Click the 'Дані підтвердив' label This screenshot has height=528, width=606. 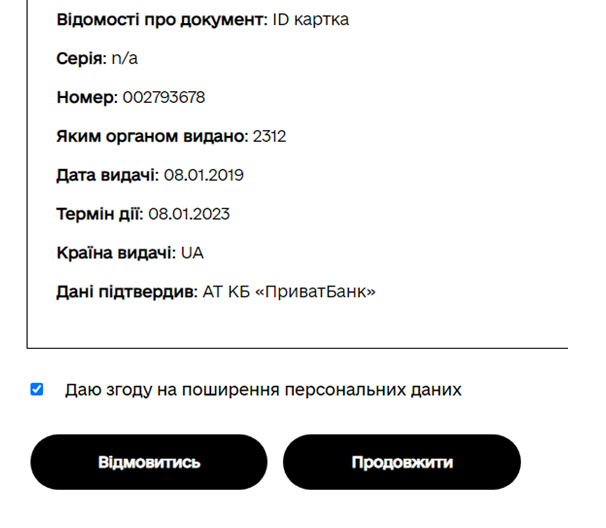pyautogui.click(x=126, y=292)
